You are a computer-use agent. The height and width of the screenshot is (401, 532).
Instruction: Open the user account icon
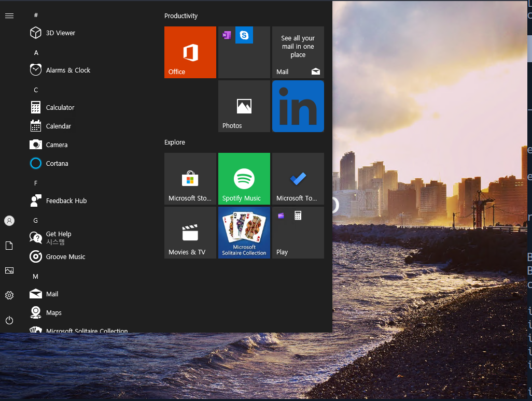[9, 221]
